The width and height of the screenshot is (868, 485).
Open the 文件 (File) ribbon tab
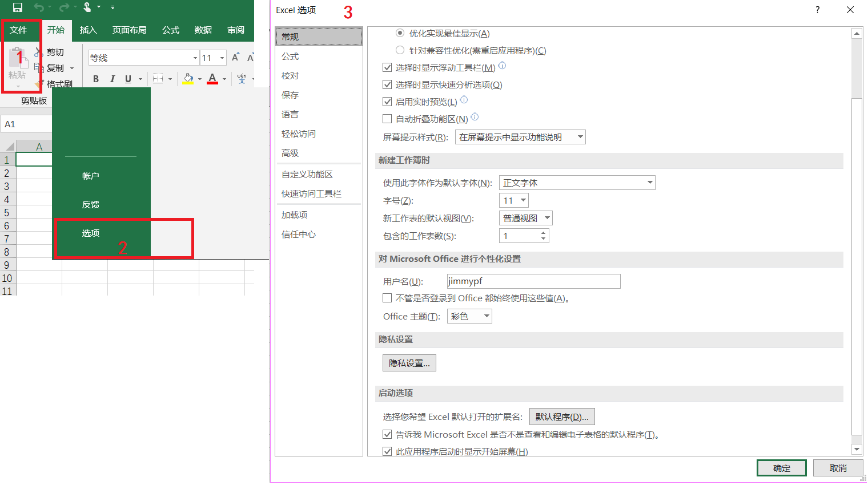18,30
